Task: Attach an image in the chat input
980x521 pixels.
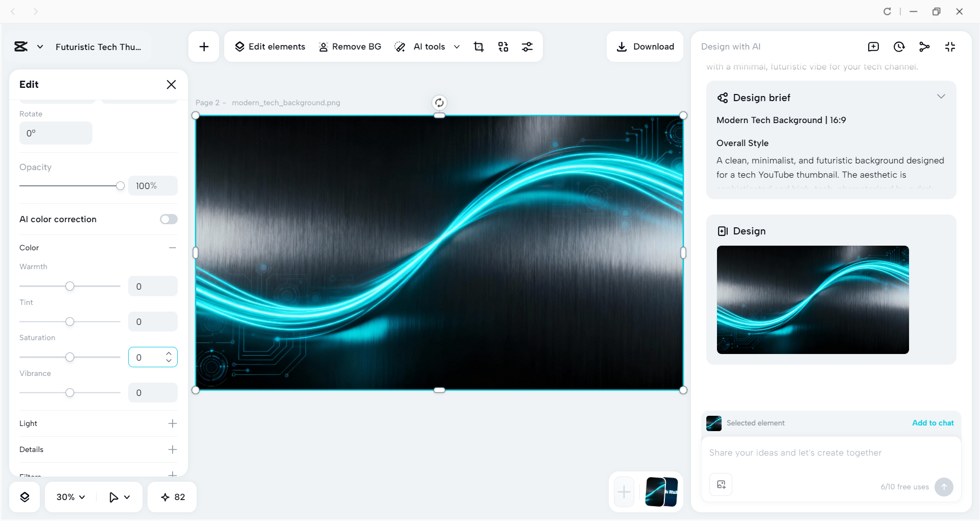Action: 721,485
